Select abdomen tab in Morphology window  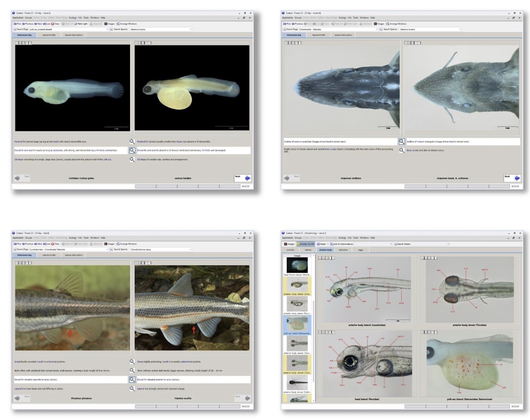tap(343, 250)
